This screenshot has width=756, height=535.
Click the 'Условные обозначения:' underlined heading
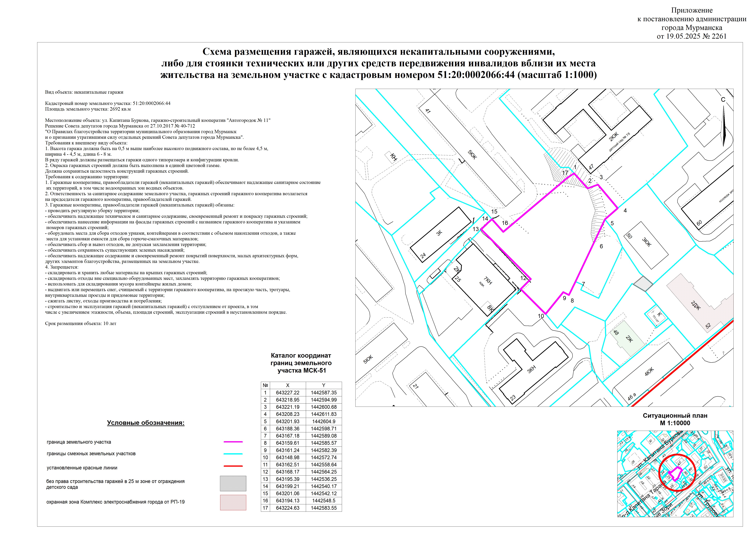(146, 423)
